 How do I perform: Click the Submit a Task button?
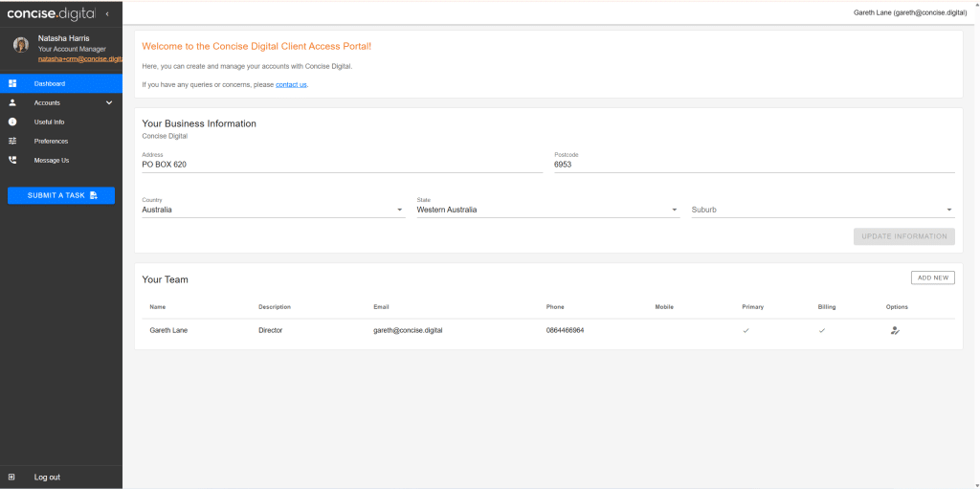(x=61, y=195)
